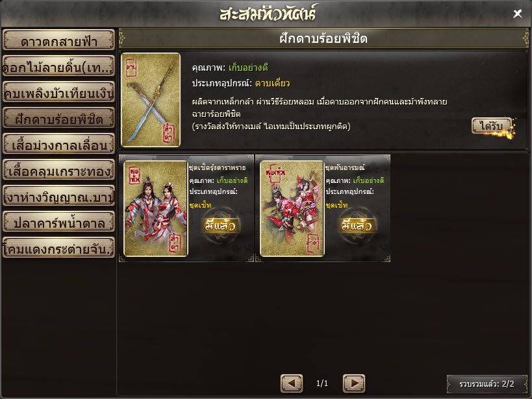Click the มีแล้ว badge on first costume
This screenshot has height=399, width=532.
220,225
